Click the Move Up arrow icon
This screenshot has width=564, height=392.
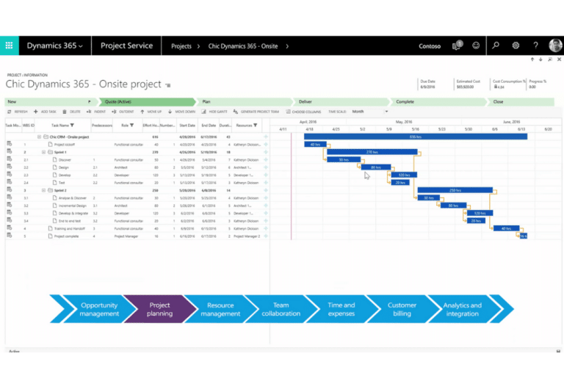point(142,112)
